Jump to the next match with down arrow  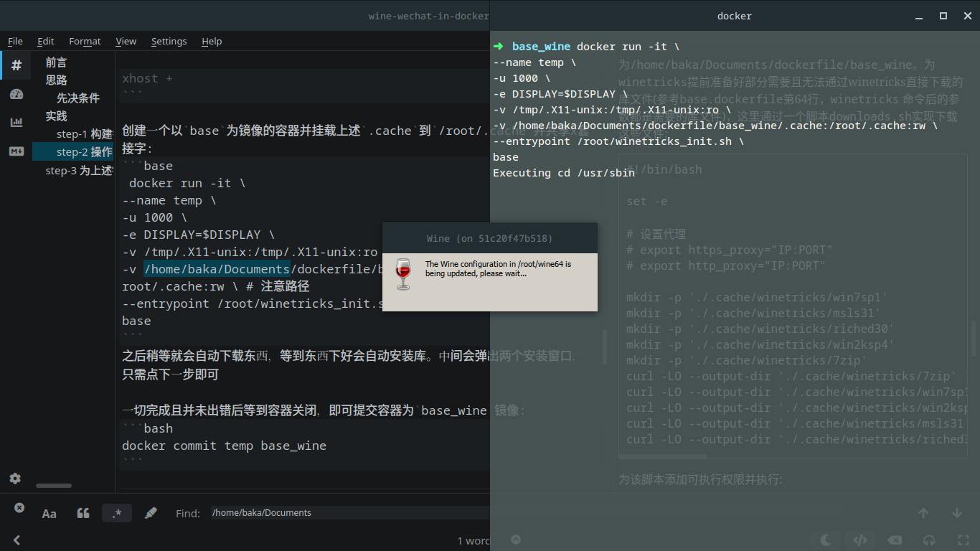click(x=956, y=513)
